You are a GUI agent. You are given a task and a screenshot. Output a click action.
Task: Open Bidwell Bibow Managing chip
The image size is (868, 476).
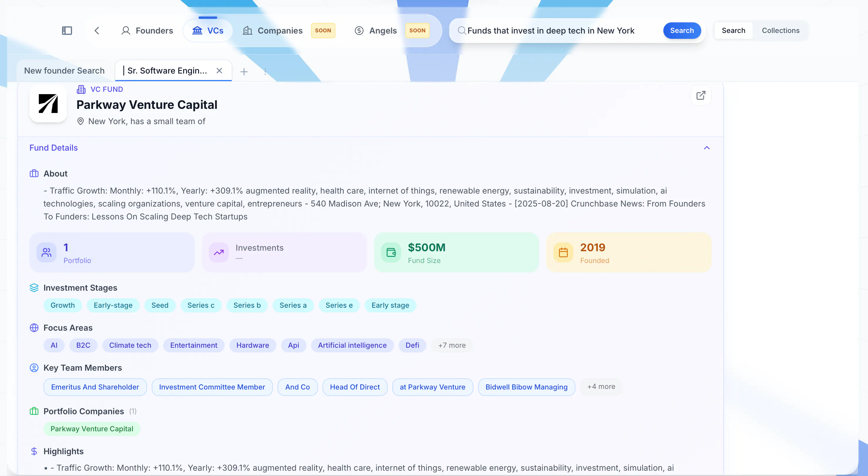526,387
